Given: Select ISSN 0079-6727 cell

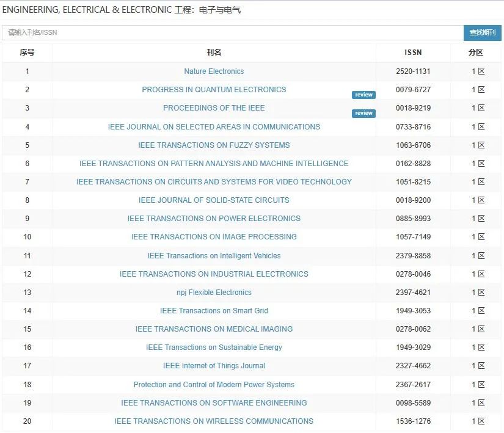Looking at the screenshot, I should coord(413,90).
